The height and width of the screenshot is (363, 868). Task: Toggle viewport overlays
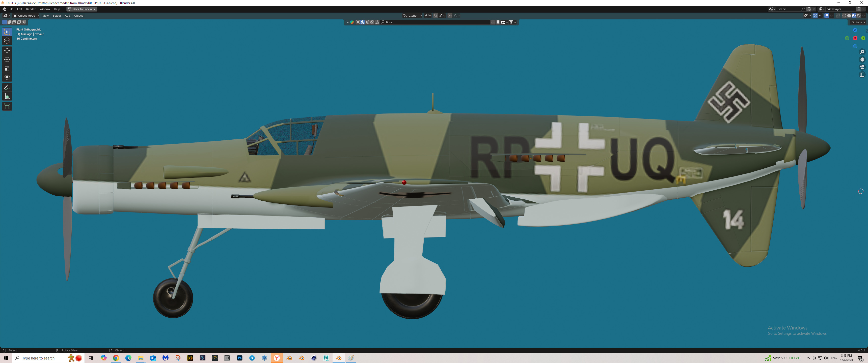(827, 16)
